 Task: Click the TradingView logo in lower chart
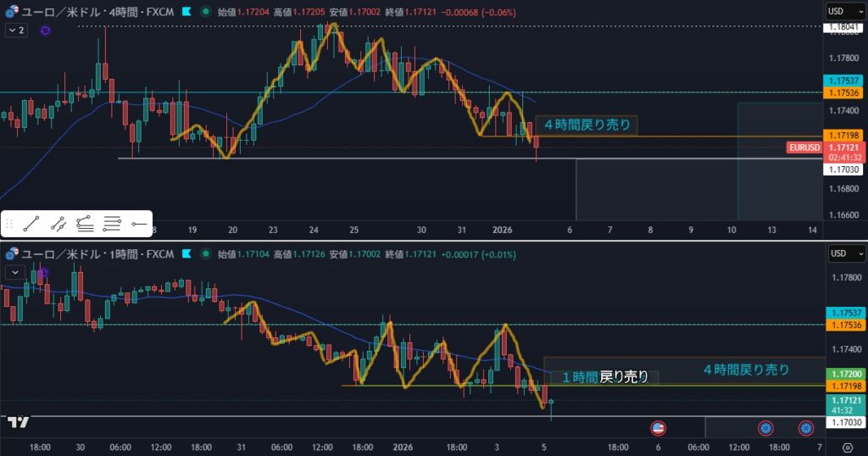pyautogui.click(x=17, y=421)
